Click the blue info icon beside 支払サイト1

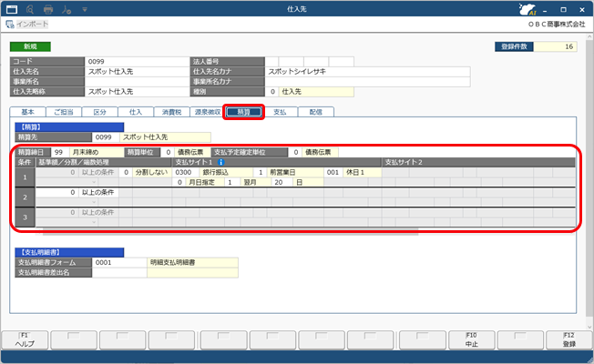[221, 162]
